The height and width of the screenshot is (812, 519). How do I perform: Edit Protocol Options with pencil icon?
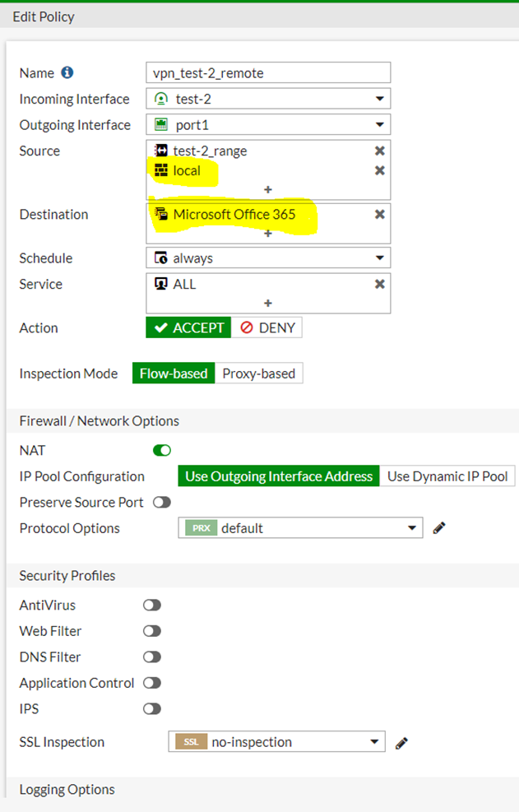(439, 528)
